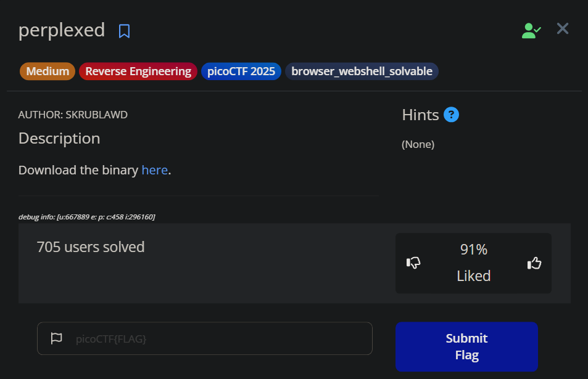Screen dimensions: 588x379
Task: Select the Medium difficulty badge
Action: point(47,71)
